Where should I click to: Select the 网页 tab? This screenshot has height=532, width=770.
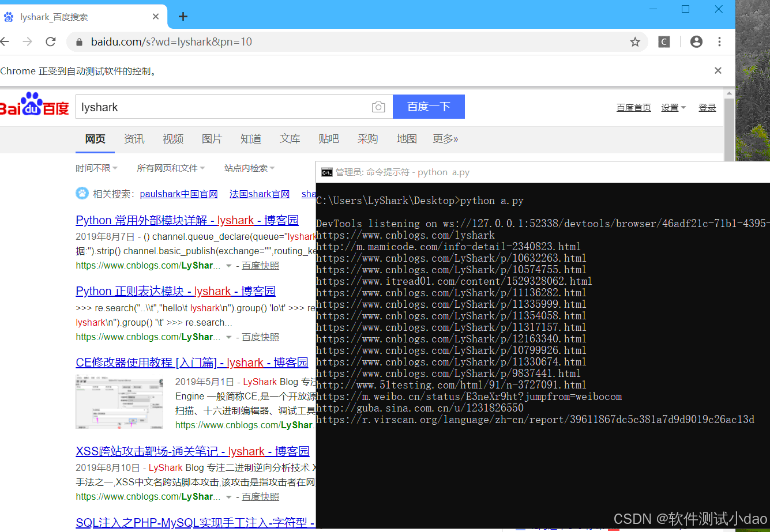pos(95,139)
